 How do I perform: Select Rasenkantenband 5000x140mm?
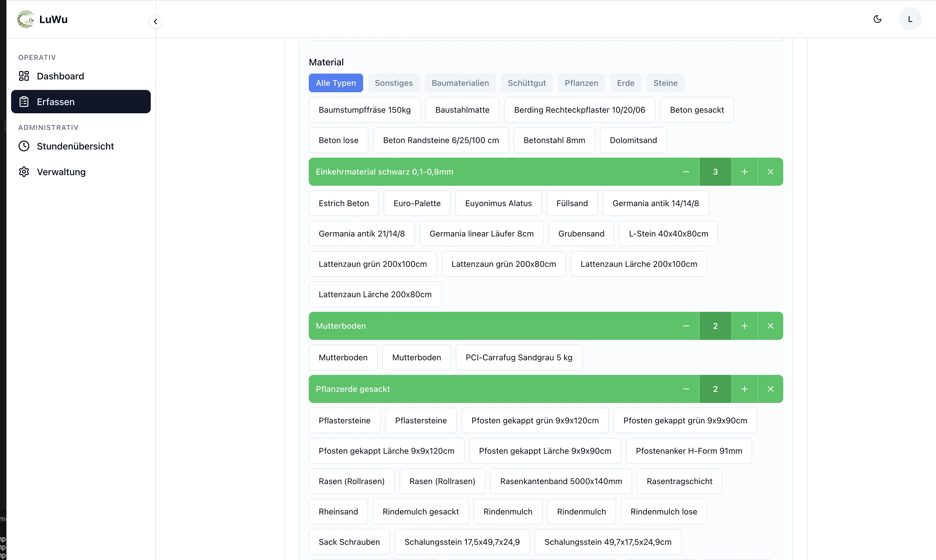pyautogui.click(x=561, y=481)
